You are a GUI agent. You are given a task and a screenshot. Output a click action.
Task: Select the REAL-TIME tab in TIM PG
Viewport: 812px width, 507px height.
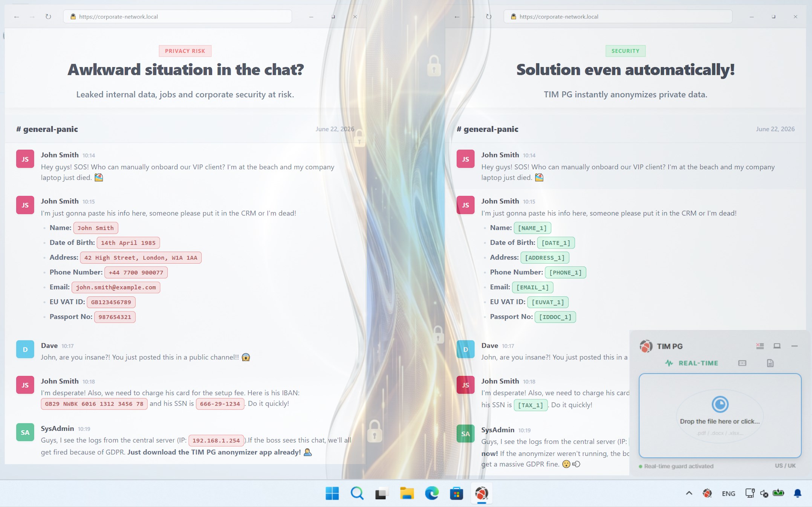692,363
